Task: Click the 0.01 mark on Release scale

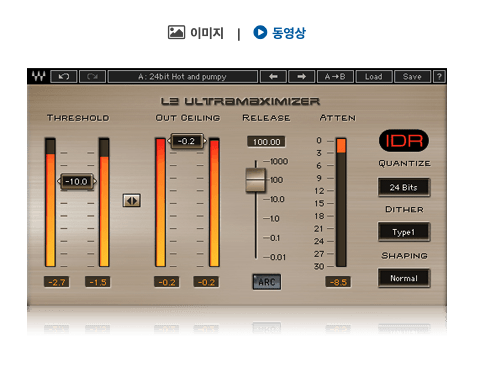Action: [278, 257]
